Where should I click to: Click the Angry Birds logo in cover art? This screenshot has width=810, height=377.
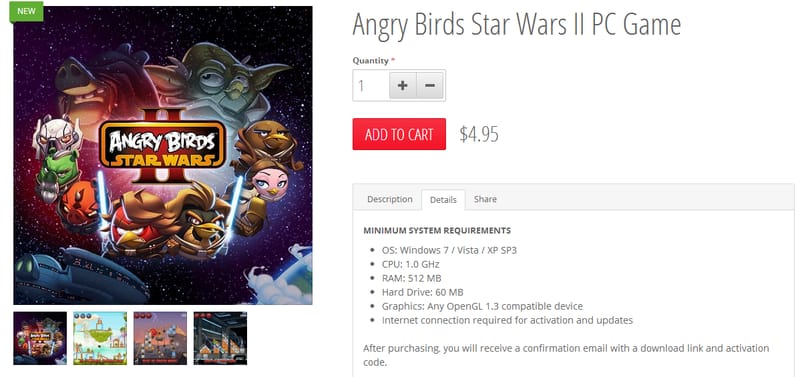click(x=163, y=146)
